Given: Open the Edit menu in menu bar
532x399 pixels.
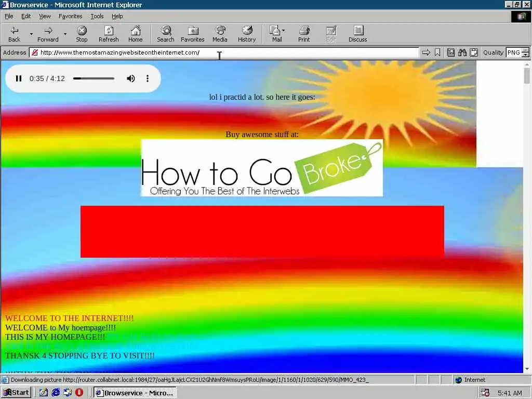Looking at the screenshot, I should click(26, 16).
